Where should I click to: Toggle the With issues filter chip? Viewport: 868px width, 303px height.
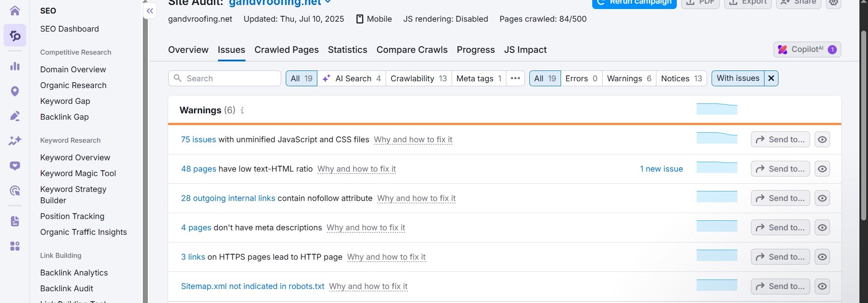click(x=738, y=78)
